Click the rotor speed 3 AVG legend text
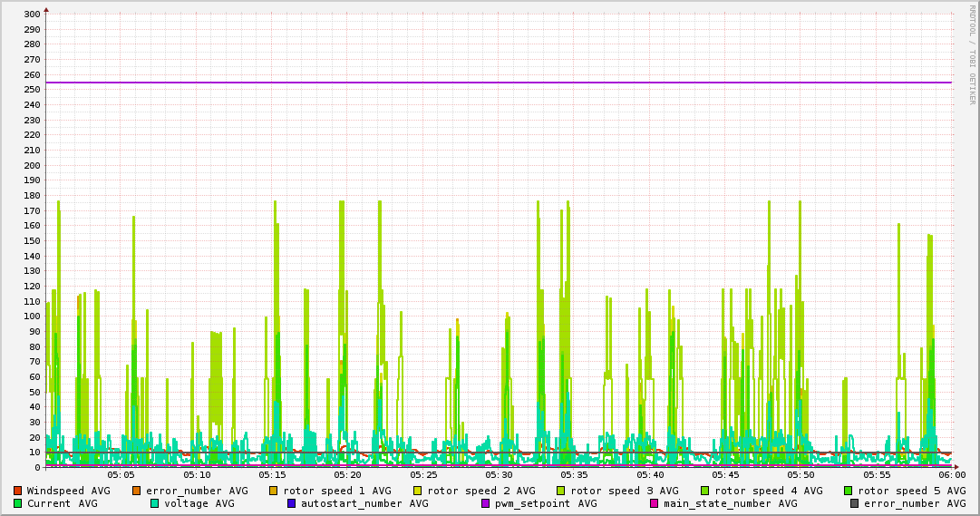Screen dimensions: 980x516 [x=624, y=491]
